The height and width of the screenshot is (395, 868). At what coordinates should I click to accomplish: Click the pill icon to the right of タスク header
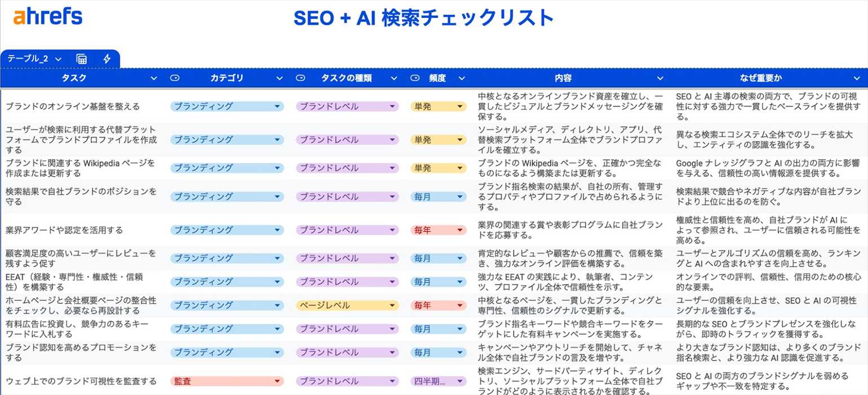point(175,78)
